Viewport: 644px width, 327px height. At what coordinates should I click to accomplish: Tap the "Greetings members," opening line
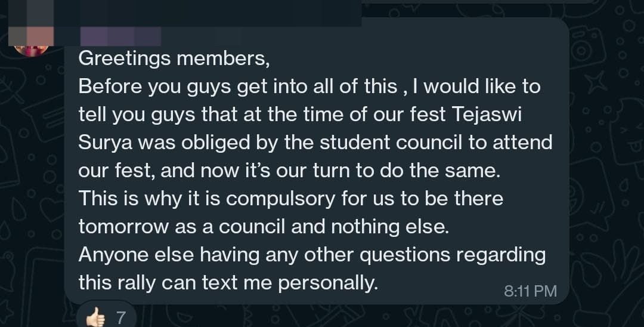tap(174, 58)
